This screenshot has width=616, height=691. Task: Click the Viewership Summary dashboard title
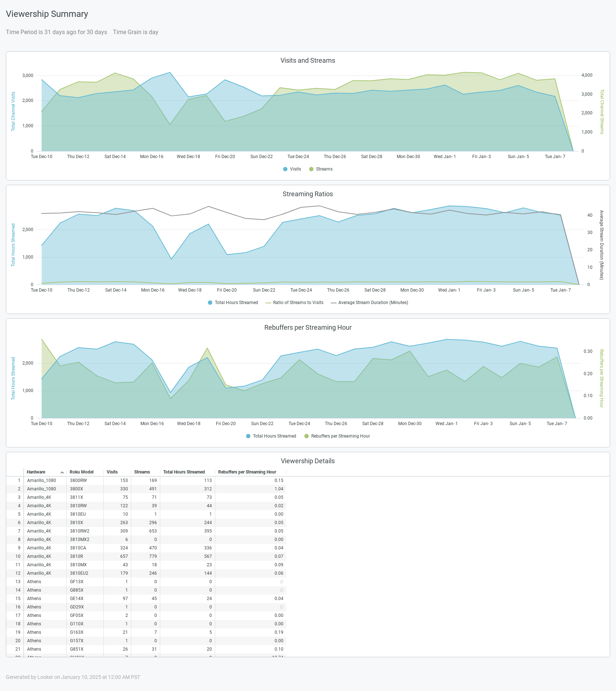pos(47,14)
